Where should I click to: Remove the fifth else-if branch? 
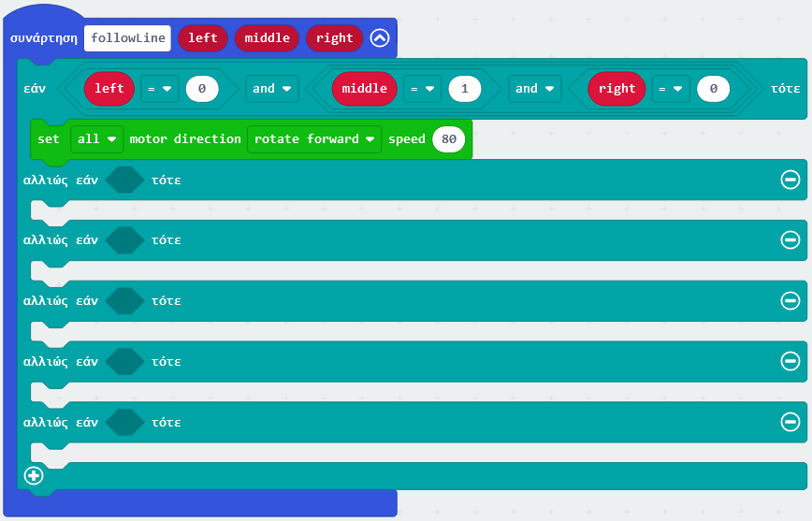point(790,422)
